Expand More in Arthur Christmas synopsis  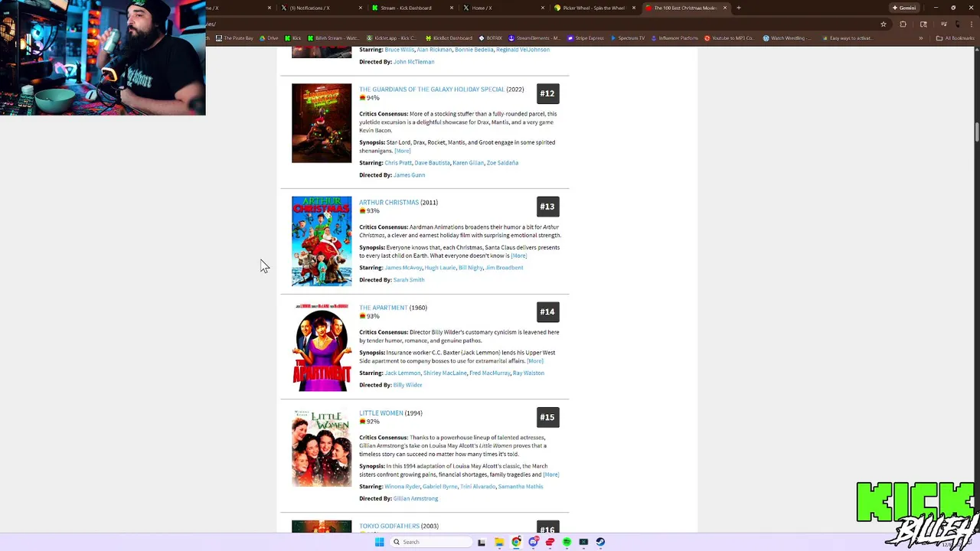[518, 256]
